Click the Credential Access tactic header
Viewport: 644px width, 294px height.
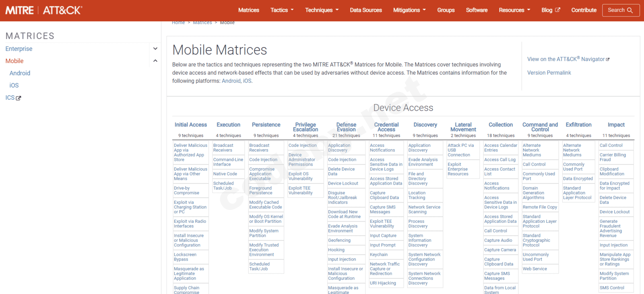pos(386,127)
